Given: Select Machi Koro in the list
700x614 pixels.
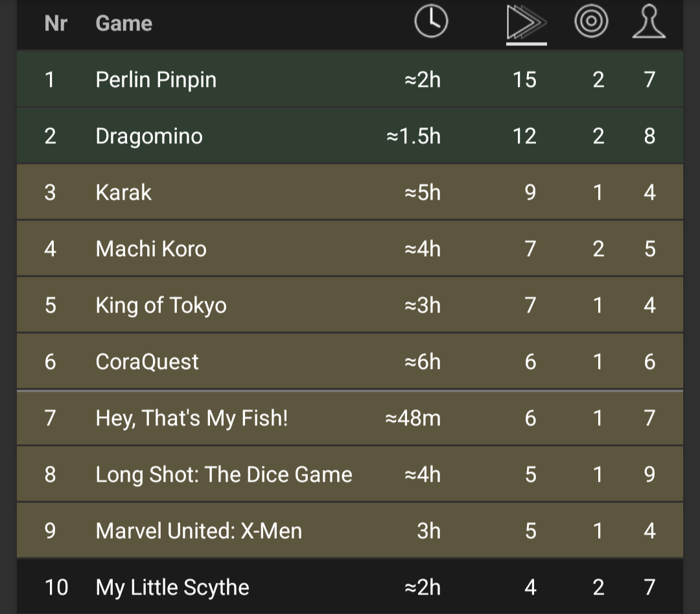Looking at the screenshot, I should [350, 248].
